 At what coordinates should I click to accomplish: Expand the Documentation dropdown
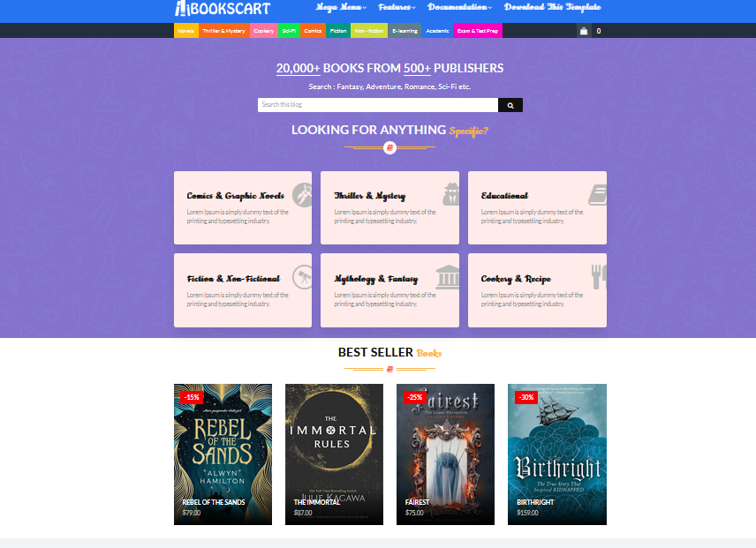[x=459, y=7]
